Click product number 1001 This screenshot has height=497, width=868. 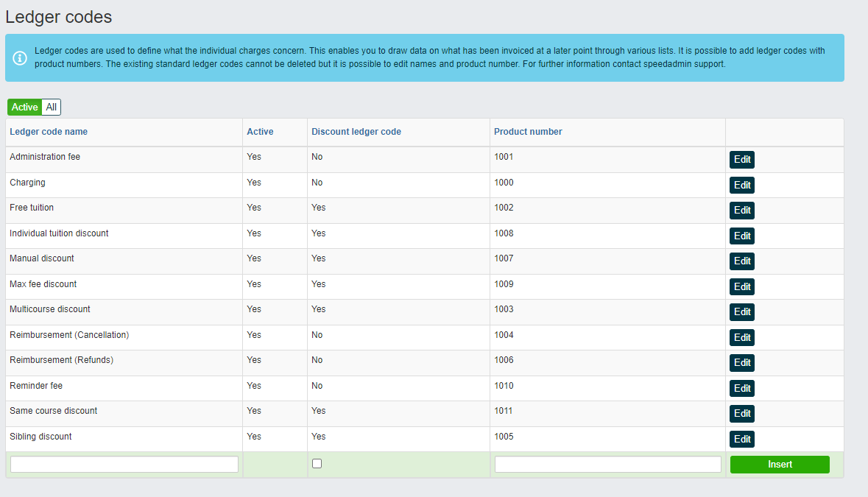click(504, 157)
